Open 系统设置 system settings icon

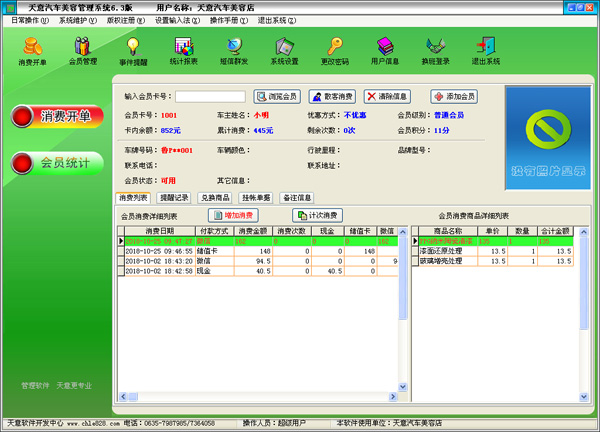click(x=284, y=50)
